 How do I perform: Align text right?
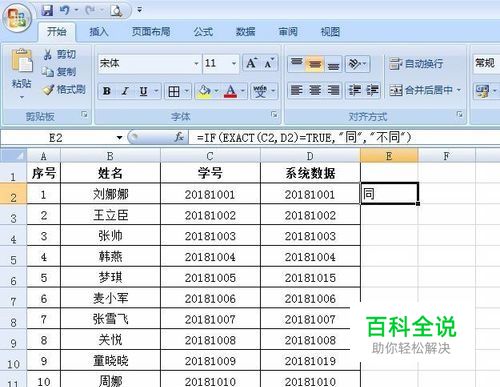pos(333,90)
